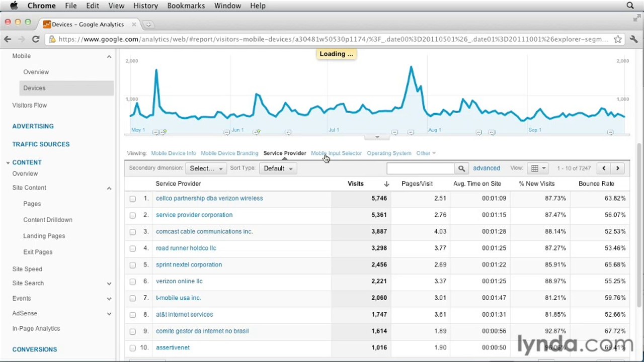The height and width of the screenshot is (362, 644).
Task: Open Chrome wrench settings menu
Action: pyautogui.click(x=633, y=39)
